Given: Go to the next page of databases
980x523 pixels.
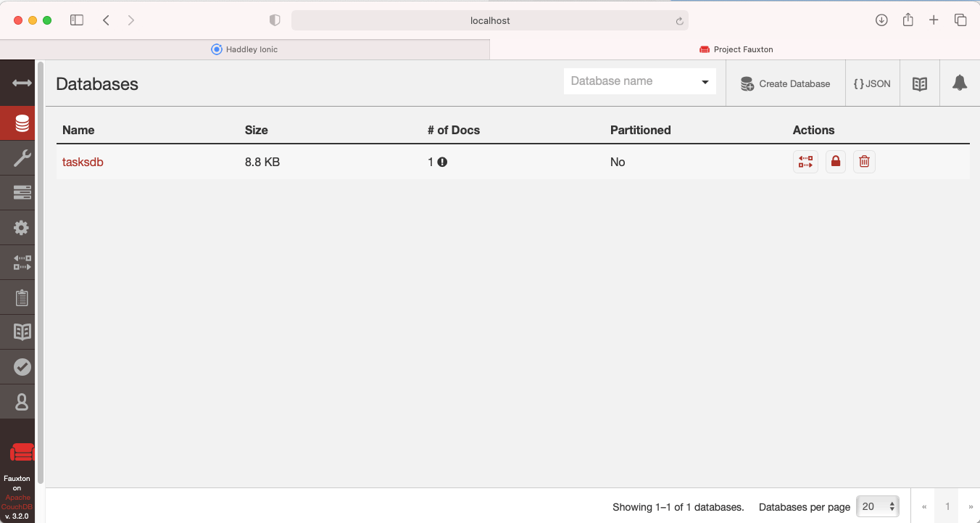Looking at the screenshot, I should click(x=971, y=507).
